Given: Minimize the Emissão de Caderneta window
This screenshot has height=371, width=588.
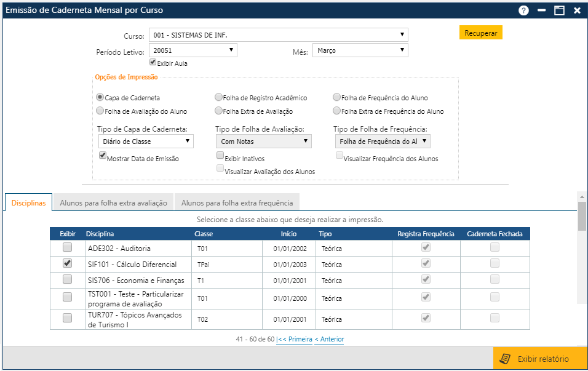Looking at the screenshot, I should pos(541,10).
